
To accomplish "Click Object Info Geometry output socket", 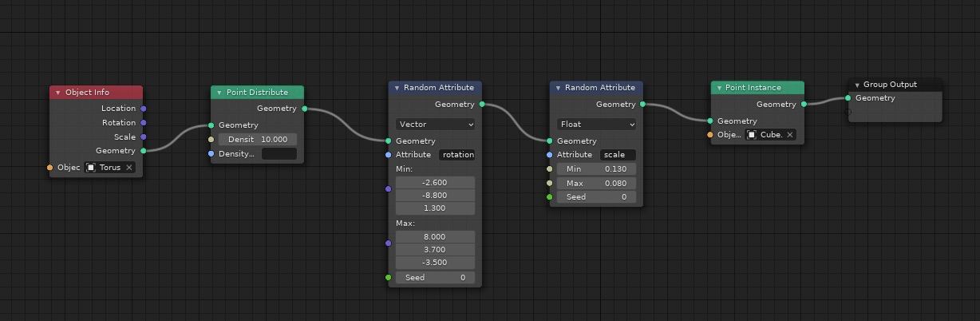I will [144, 151].
